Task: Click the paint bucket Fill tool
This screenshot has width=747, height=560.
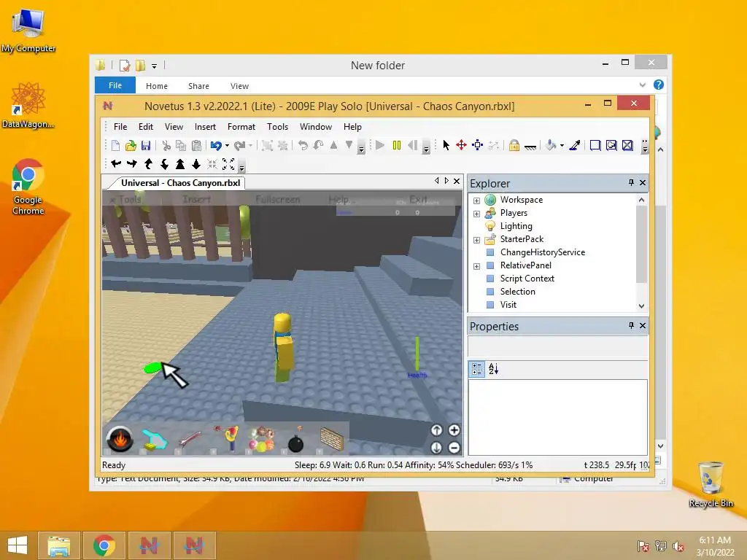Action: tap(551, 145)
